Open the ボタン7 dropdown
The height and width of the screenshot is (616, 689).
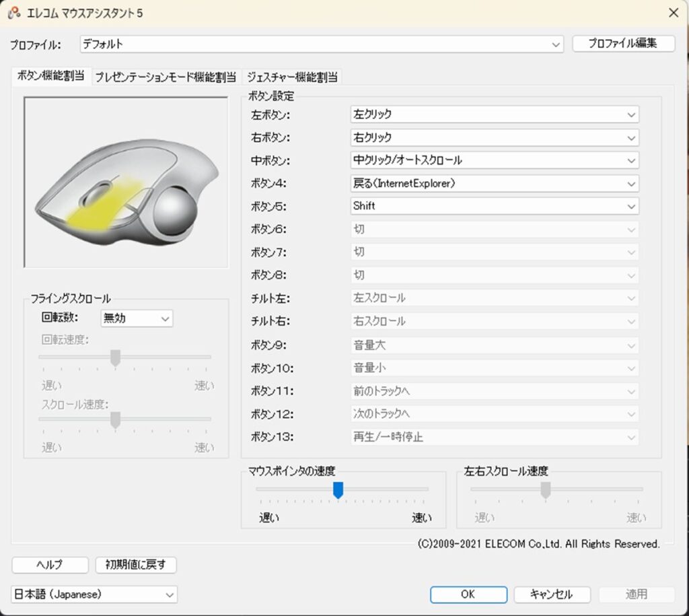point(495,252)
